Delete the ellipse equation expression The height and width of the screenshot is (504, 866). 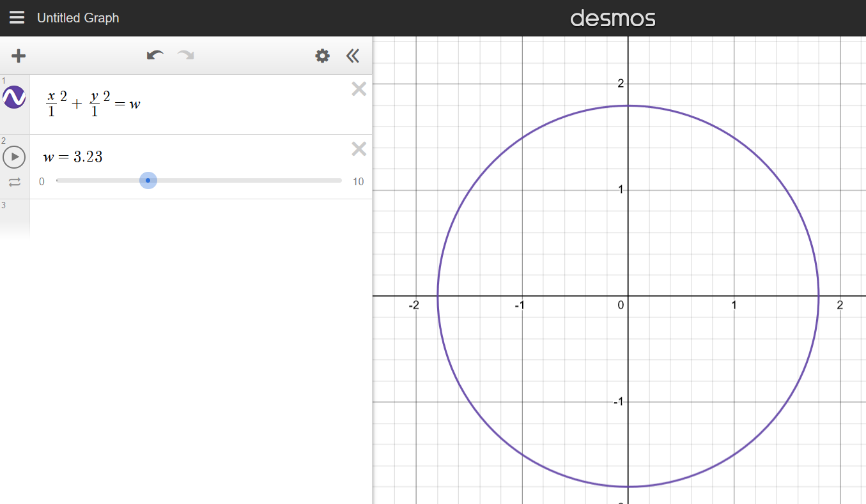359,89
